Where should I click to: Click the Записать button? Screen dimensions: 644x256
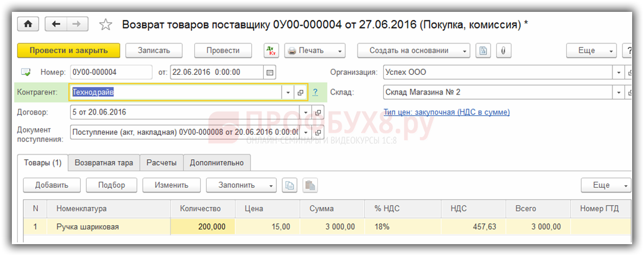click(154, 51)
